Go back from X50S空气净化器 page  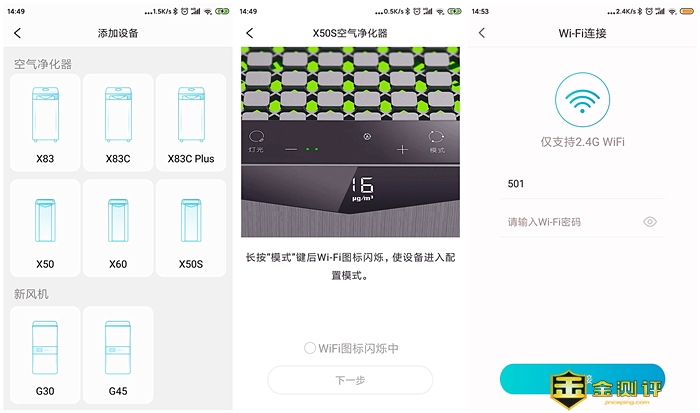pos(250,33)
